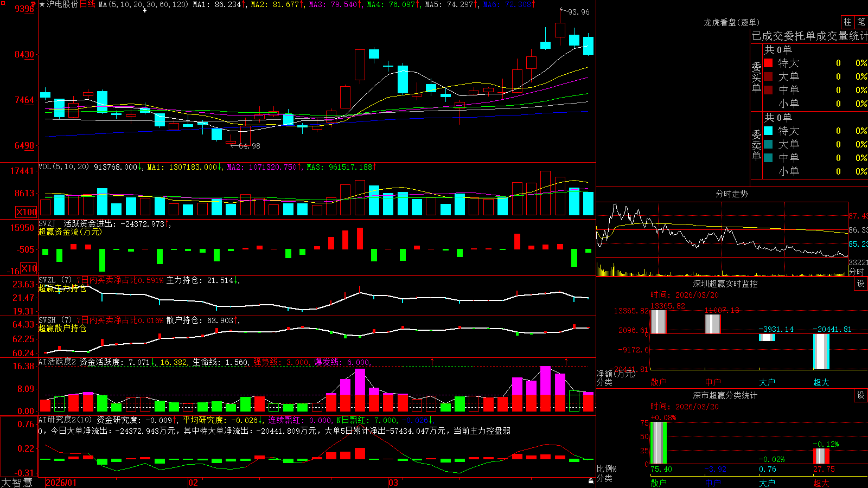Image resolution: width=868 pixels, height=488 pixels.
Task: Click the SVSH (7) indicator name
Action: (55, 320)
